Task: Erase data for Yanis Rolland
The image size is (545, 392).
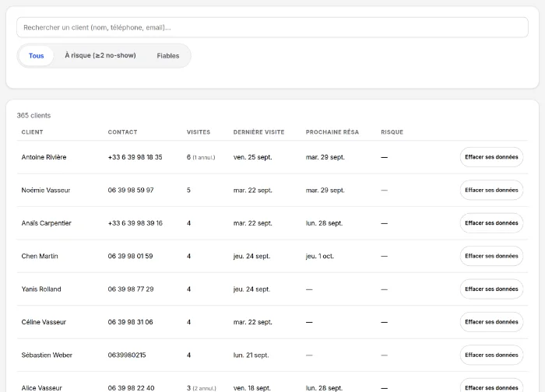Action: point(491,289)
